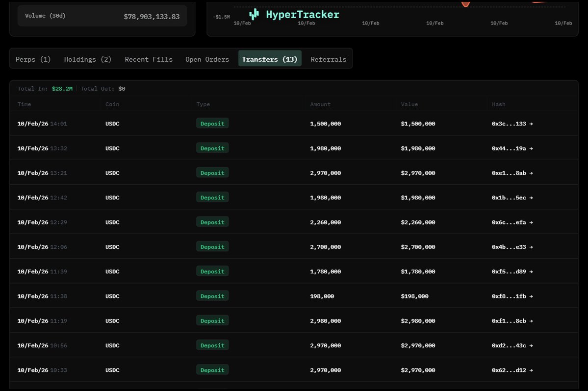Viewport: 588px width, 391px height.
Task: Click the arrow next to hash 0x6c...efa
Action: point(531,222)
